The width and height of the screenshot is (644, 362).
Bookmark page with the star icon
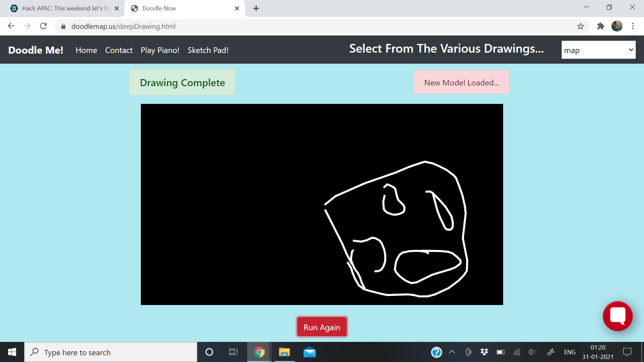point(581,26)
